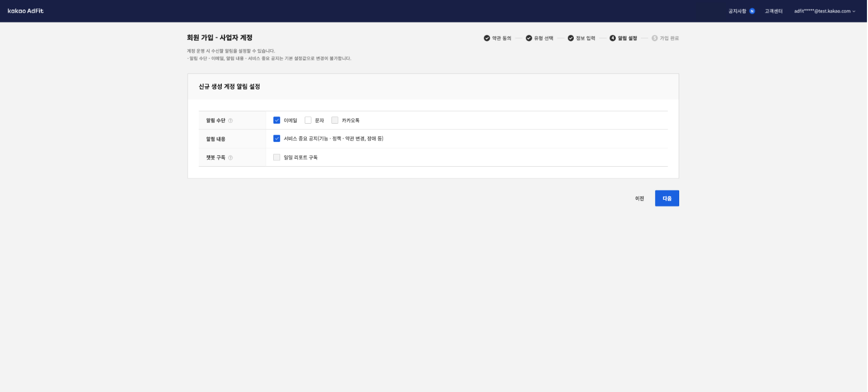Go back with the 이전 button
Viewport: 868px width, 392px height.
coord(639,199)
